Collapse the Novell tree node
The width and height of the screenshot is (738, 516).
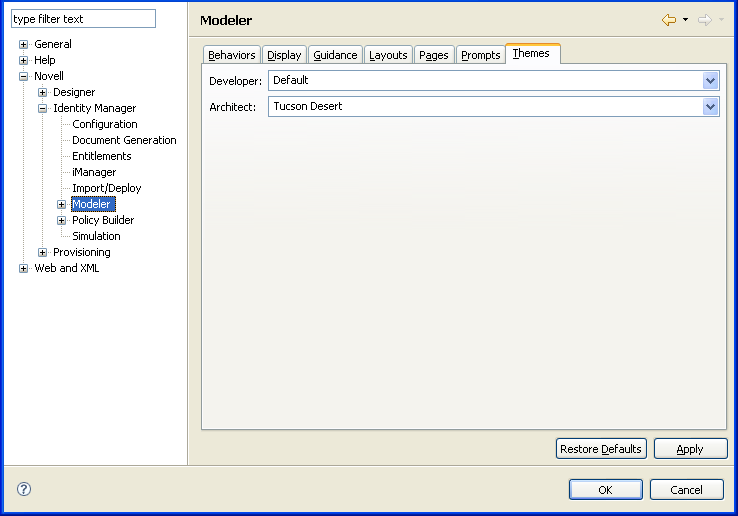(23, 76)
